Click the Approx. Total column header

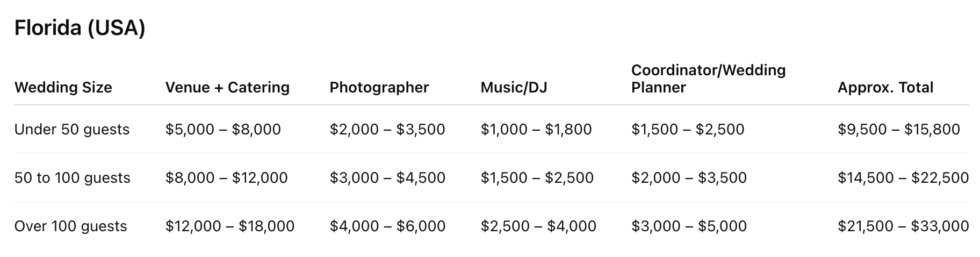coord(885,87)
